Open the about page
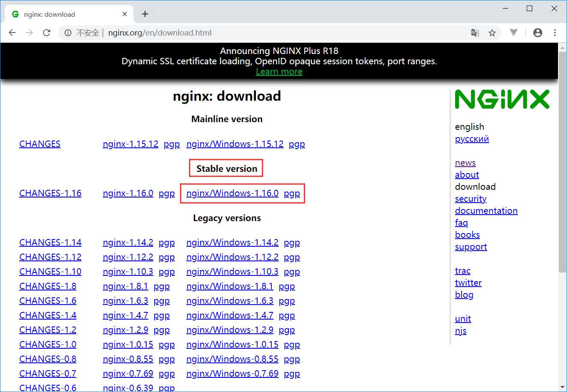Screen dimensions: 567x392 467,175
